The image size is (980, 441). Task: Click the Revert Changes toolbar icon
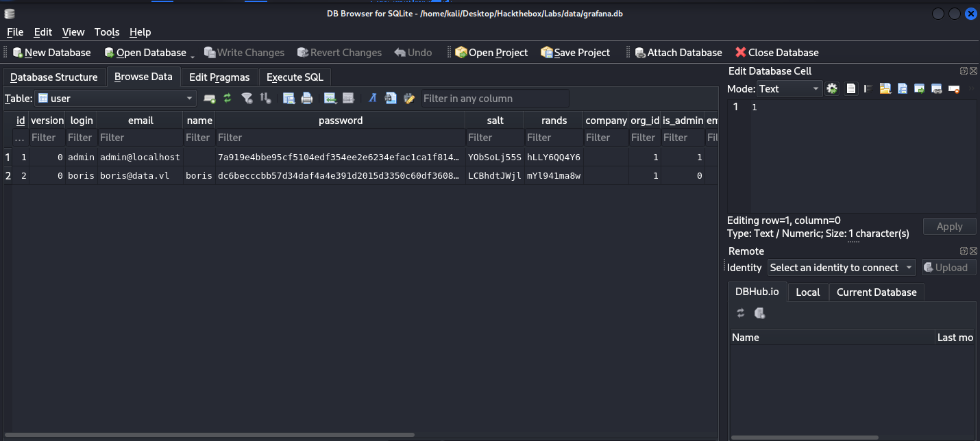point(303,53)
